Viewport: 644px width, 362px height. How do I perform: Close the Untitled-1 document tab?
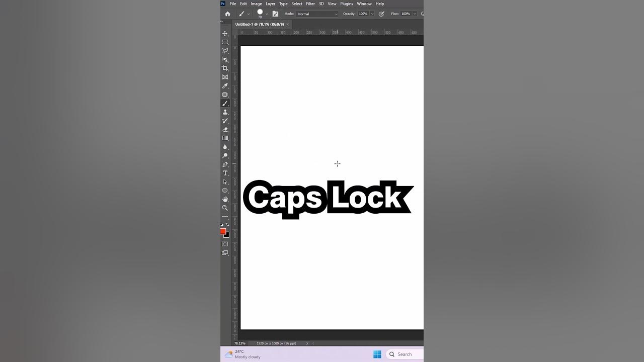288,24
